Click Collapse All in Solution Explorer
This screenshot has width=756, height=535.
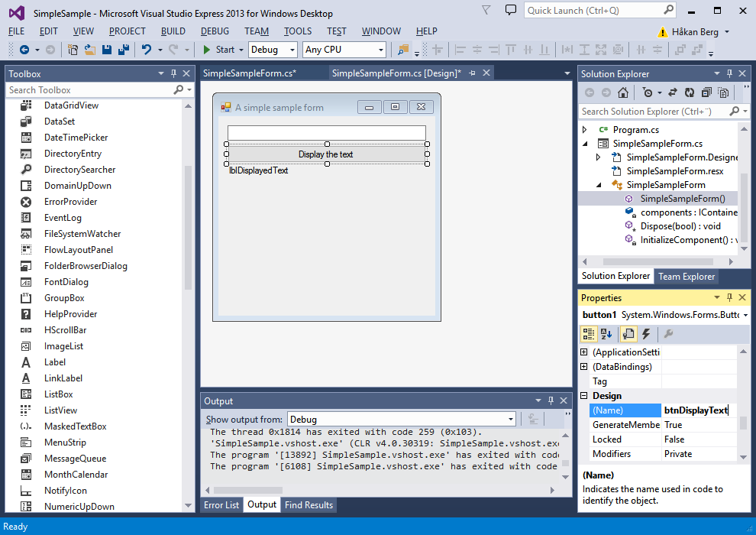click(x=706, y=92)
